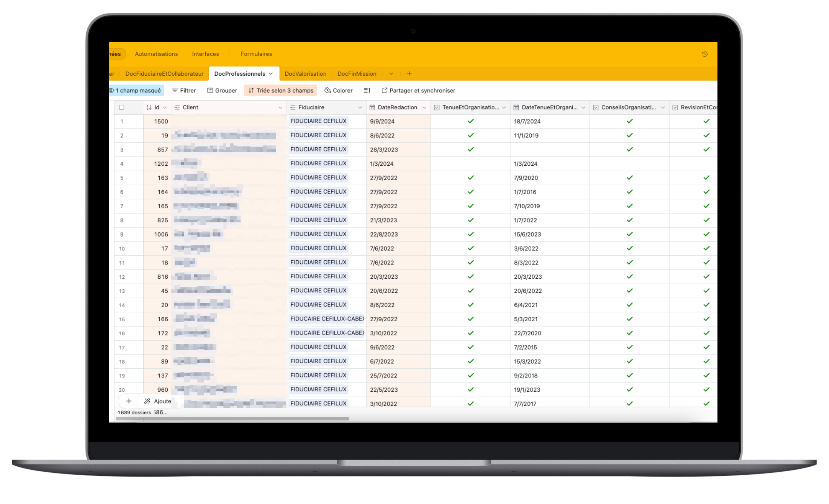Click the horizontal scrollbar at the bottom
The height and width of the screenshot is (504, 829).
pos(232,418)
